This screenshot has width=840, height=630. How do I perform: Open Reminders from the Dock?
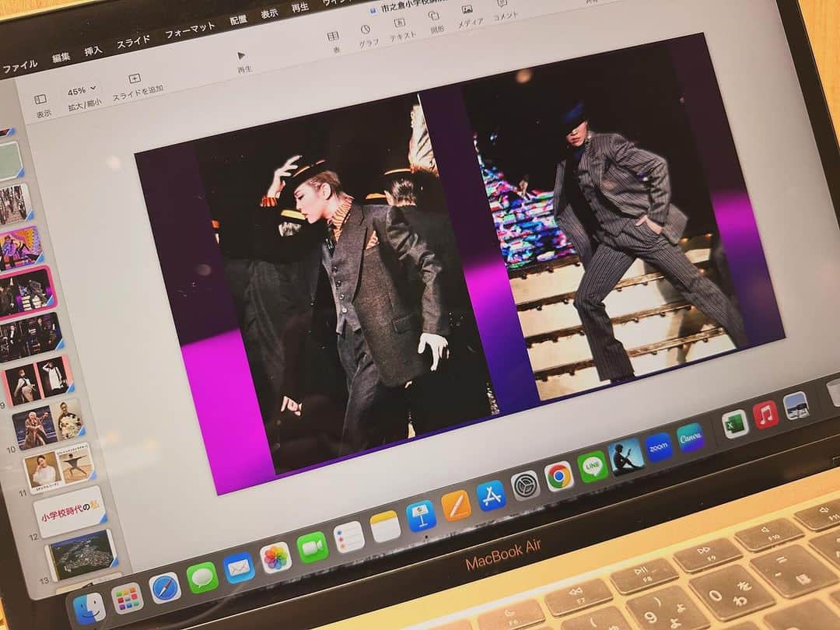[348, 537]
